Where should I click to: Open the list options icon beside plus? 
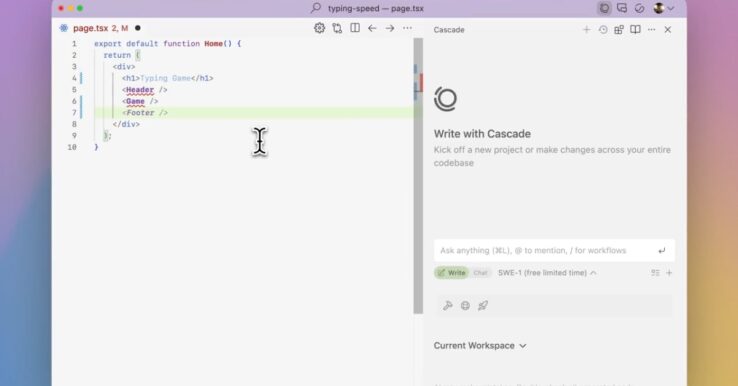tap(655, 273)
